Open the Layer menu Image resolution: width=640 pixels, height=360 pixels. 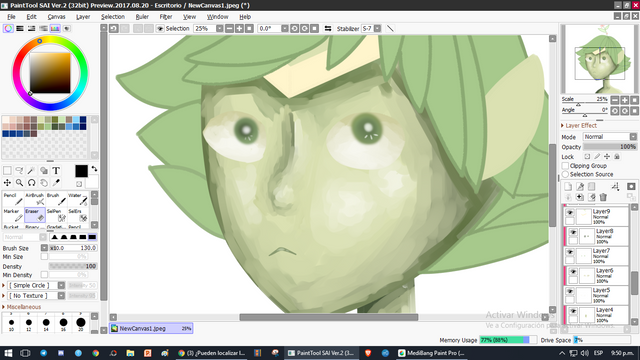coord(83,17)
